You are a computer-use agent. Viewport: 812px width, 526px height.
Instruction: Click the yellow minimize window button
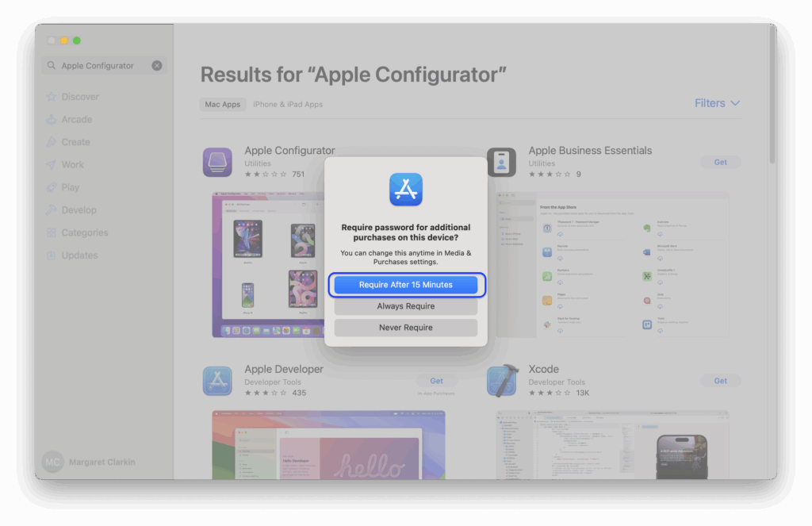coord(64,40)
